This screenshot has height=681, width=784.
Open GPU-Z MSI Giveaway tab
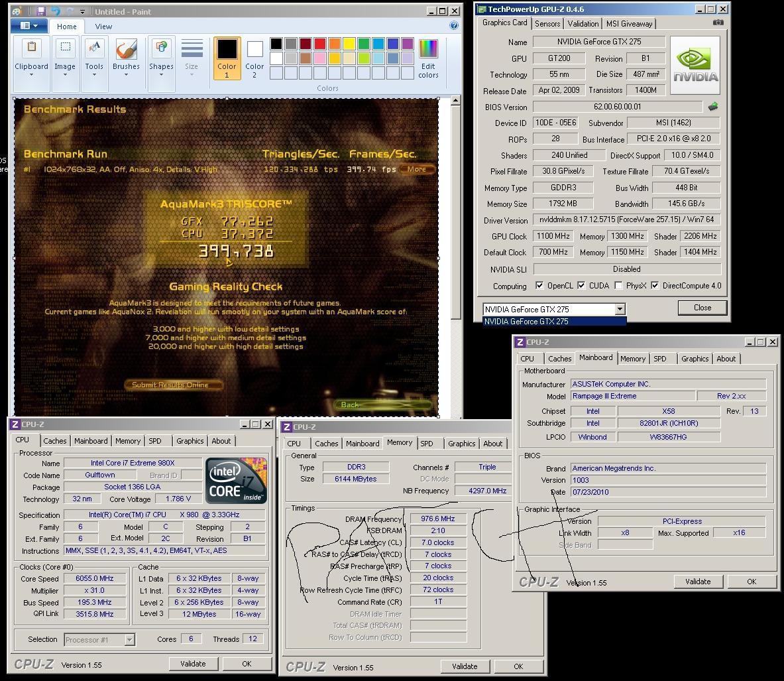click(630, 23)
